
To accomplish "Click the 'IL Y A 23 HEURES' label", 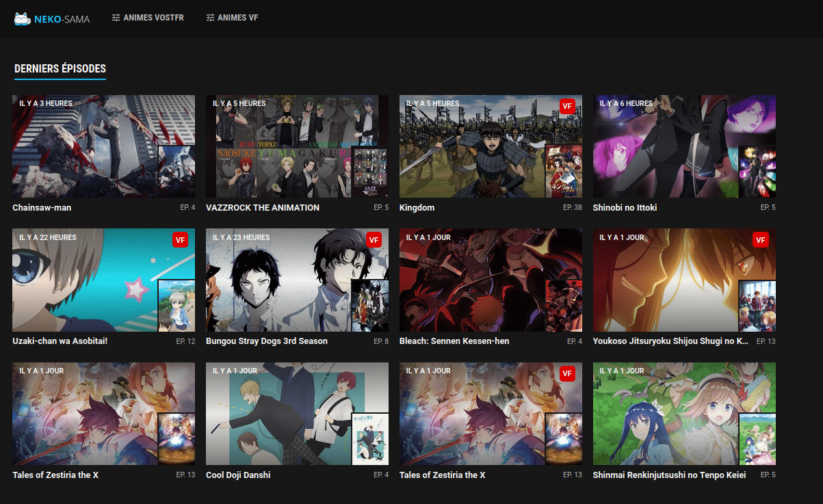I will 241,237.
